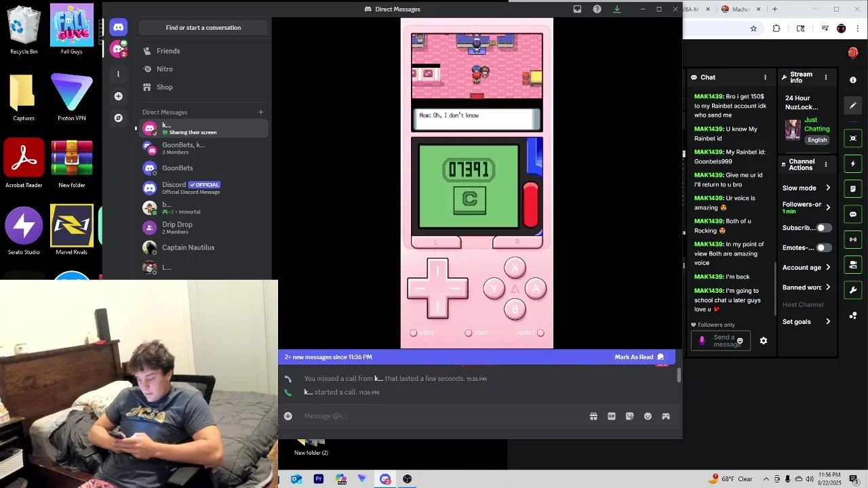Open Friends tab in Discord
Screen dimensions: 868x488
click(x=203, y=51)
